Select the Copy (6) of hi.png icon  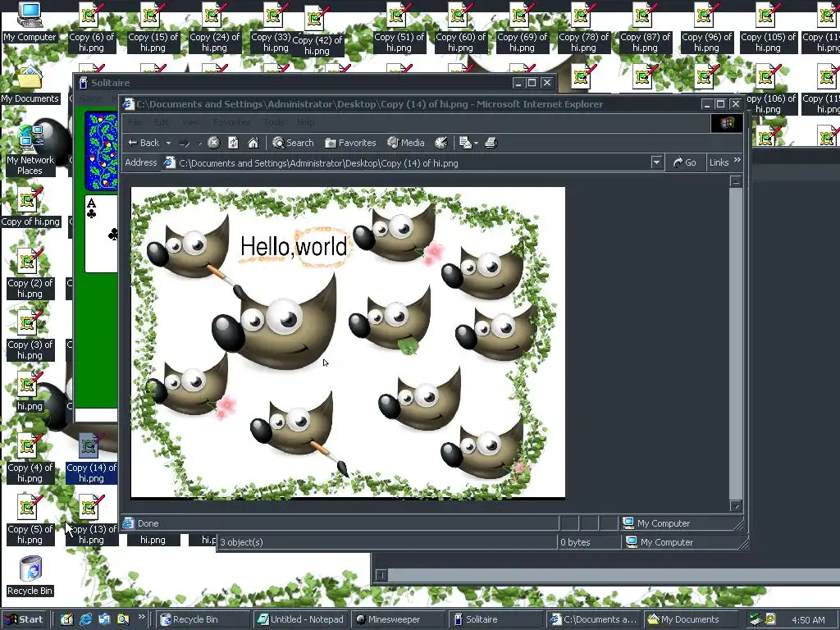92,28
